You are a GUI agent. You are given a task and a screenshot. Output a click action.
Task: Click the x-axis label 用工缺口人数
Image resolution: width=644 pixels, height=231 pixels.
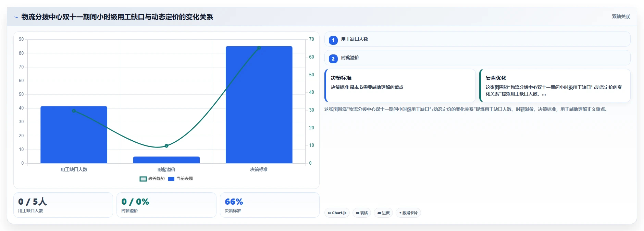click(74, 169)
